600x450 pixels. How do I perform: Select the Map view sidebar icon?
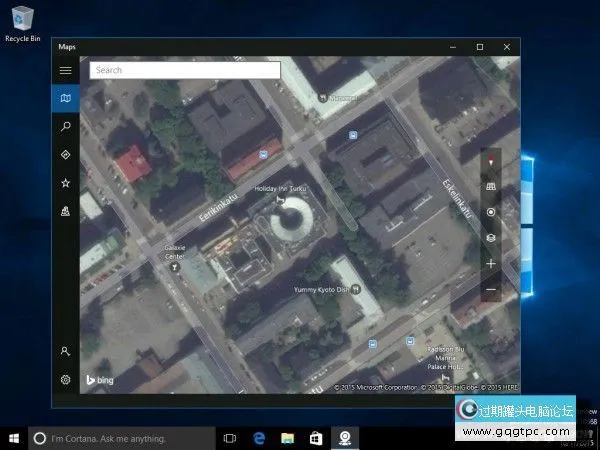(x=66, y=98)
